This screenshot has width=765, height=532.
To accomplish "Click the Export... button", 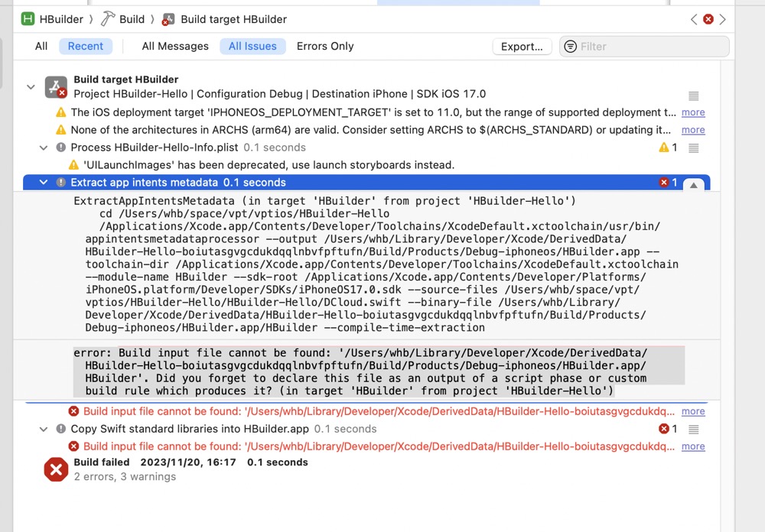I will [x=522, y=47].
